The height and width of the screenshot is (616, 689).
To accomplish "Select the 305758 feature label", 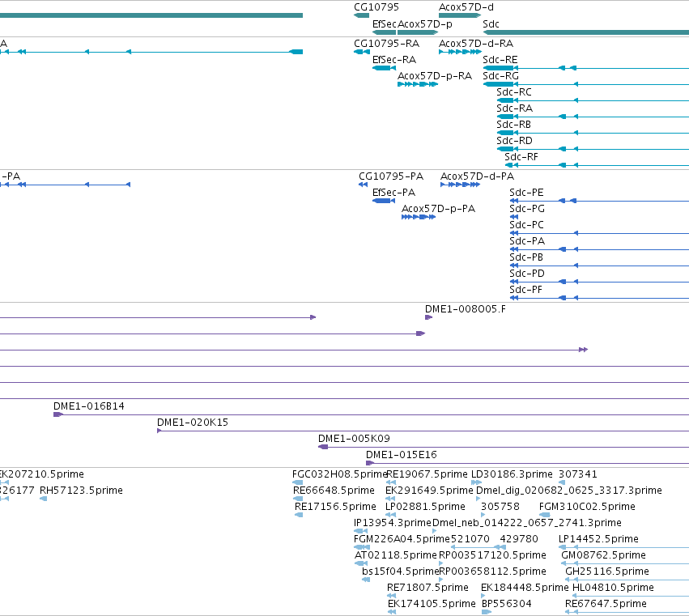I will [x=500, y=507].
